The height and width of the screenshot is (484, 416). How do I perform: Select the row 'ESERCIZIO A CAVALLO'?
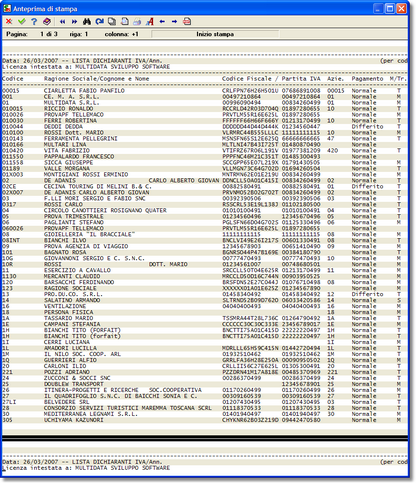(205, 270)
